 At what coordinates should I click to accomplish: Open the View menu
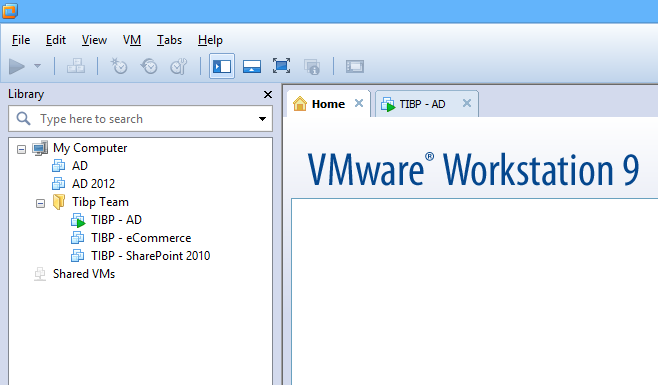94,40
